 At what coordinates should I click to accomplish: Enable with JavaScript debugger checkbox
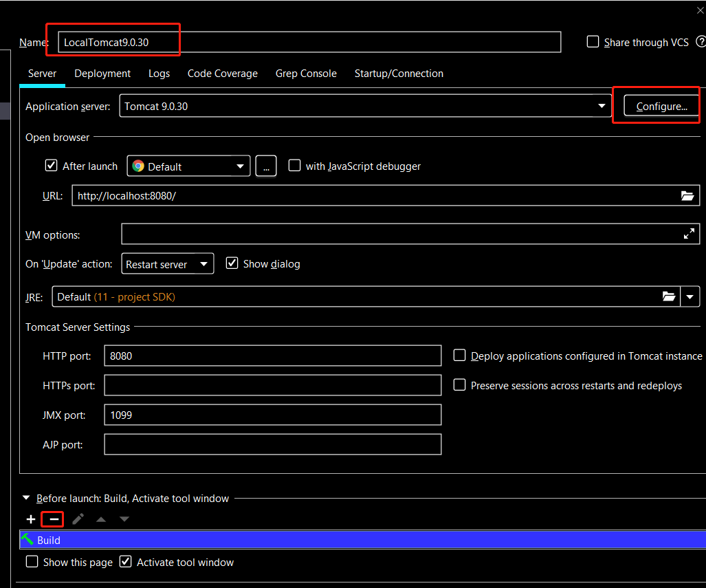[294, 166]
